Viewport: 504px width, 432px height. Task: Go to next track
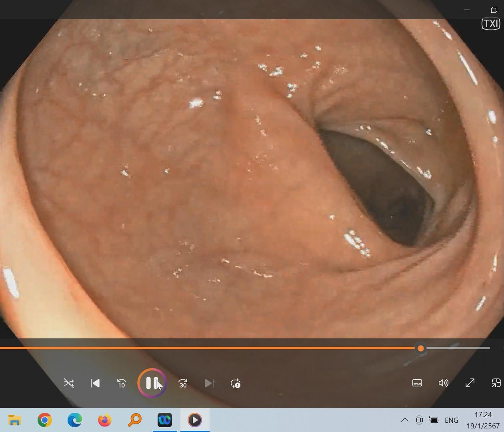209,383
